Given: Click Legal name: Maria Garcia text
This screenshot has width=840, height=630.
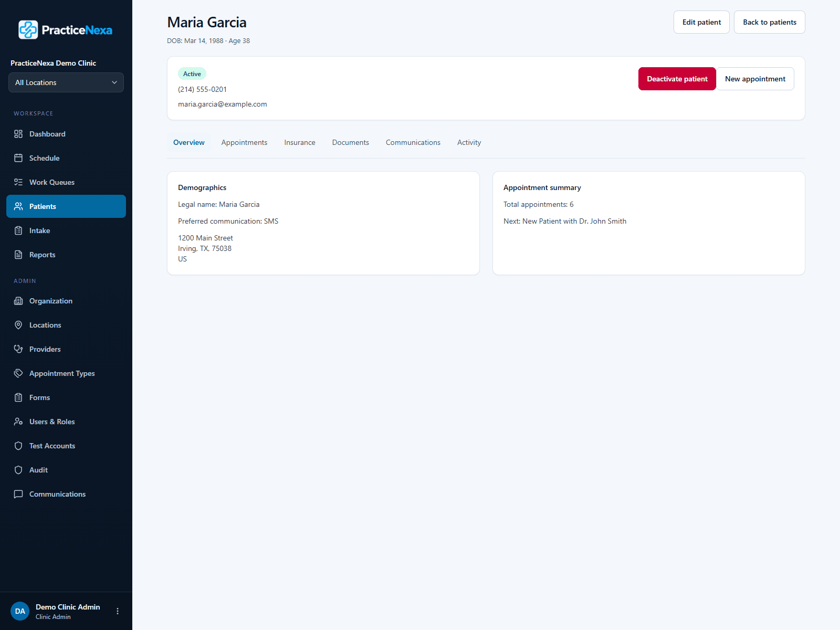Looking at the screenshot, I should (x=219, y=204).
